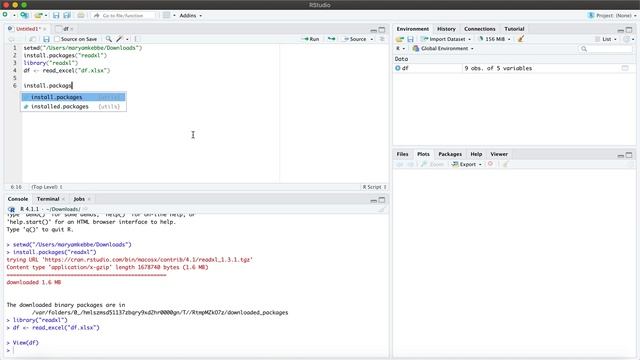
Task: Open the Packages tab
Action: pos(450,154)
